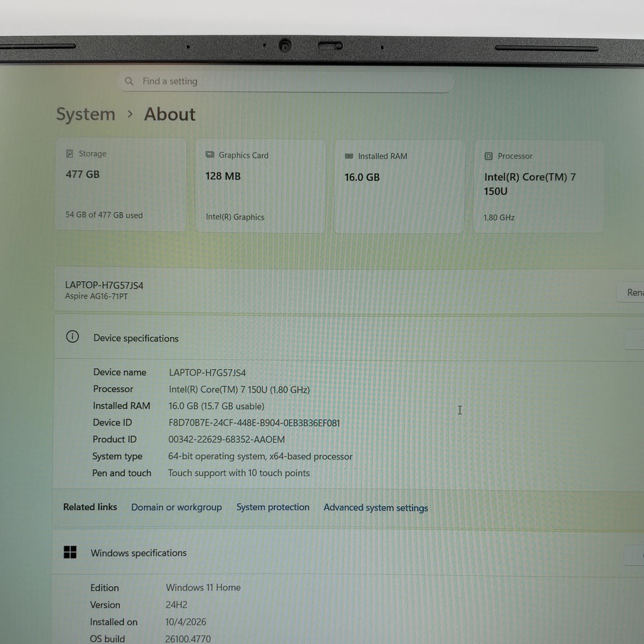Open System protection link
This screenshot has height=644, width=644.
pos(273,507)
